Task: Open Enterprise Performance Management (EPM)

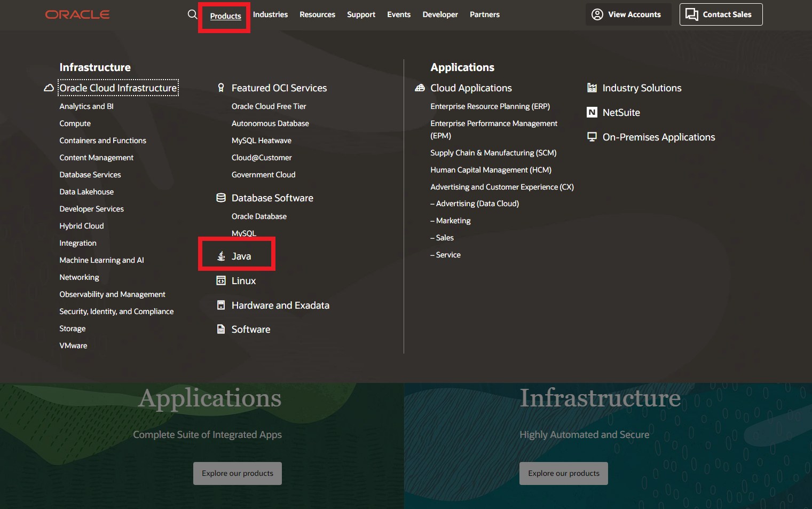Action: pyautogui.click(x=494, y=129)
